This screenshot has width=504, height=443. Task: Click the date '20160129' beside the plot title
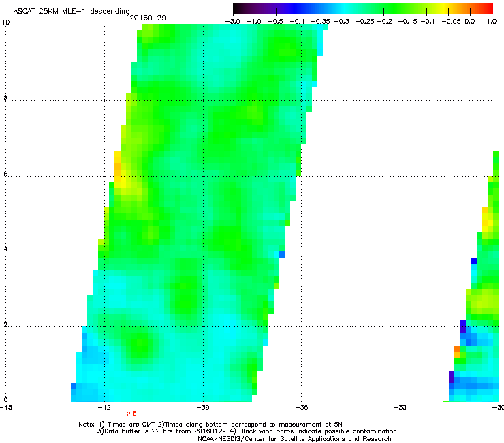pyautogui.click(x=148, y=18)
